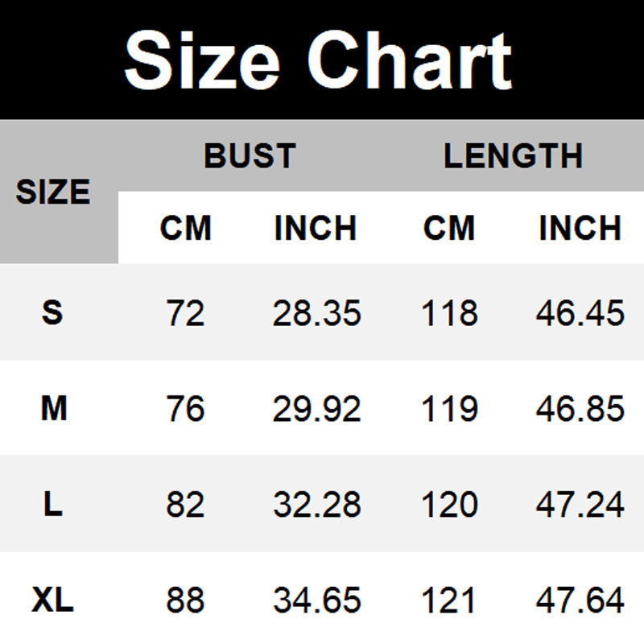
Task: Click the 120 length value for L
Action: tap(449, 506)
